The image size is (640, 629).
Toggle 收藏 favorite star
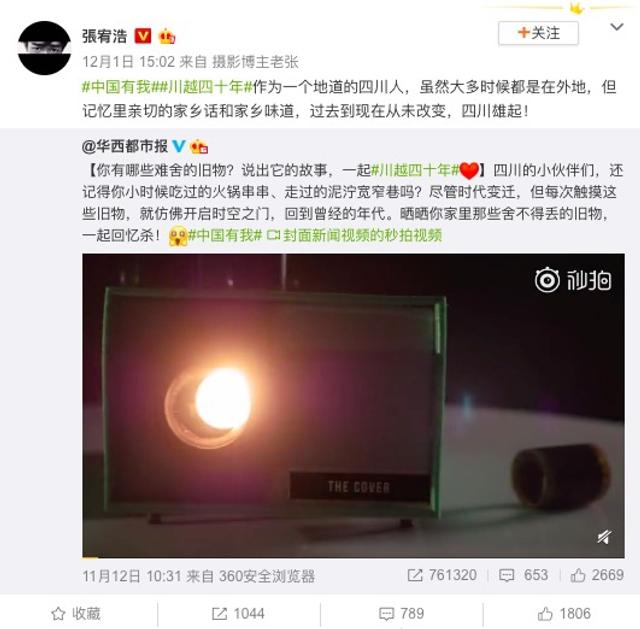76,613
